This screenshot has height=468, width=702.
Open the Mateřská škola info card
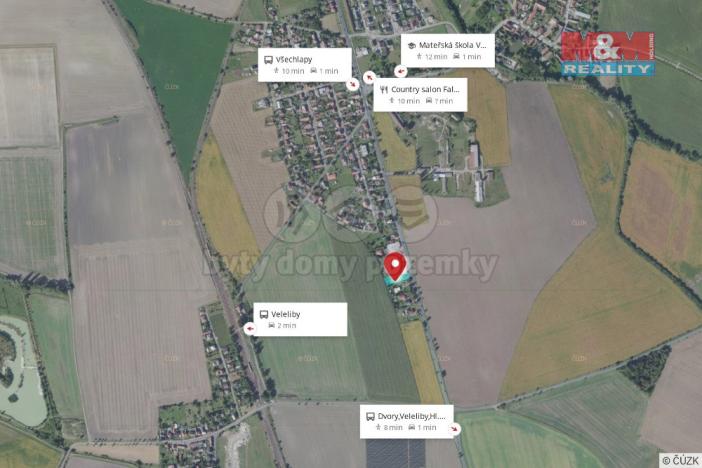click(447, 51)
